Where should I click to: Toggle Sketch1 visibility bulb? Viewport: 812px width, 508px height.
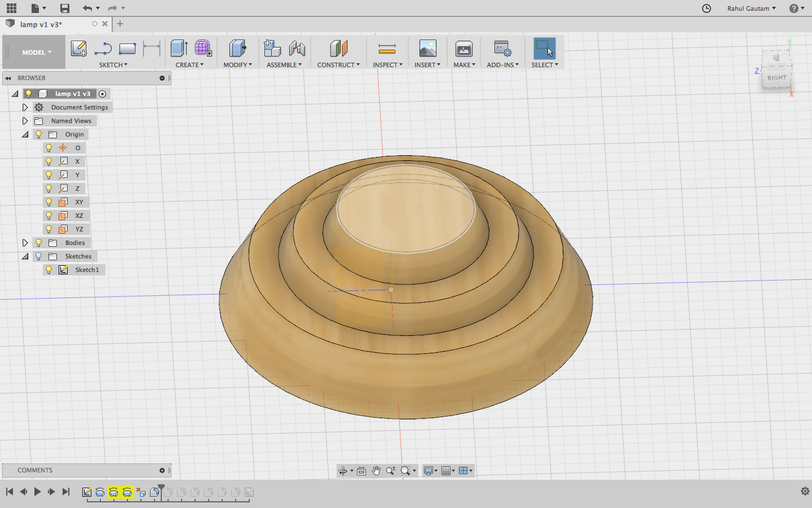pos(49,270)
